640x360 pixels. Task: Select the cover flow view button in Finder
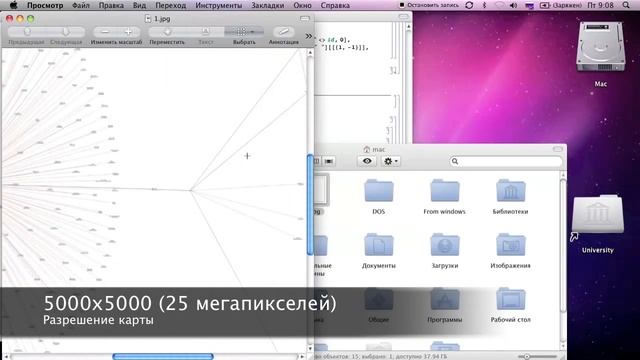point(329,161)
